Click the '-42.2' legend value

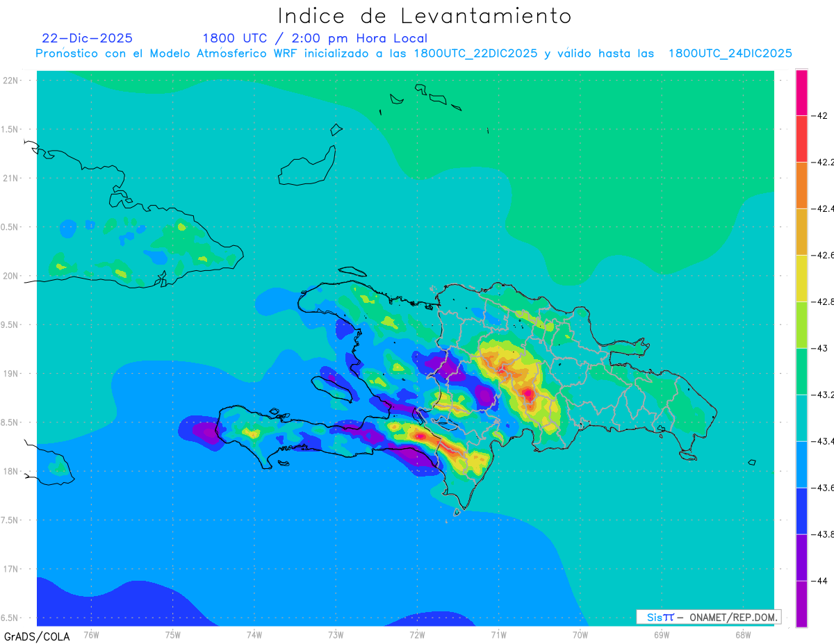click(823, 162)
